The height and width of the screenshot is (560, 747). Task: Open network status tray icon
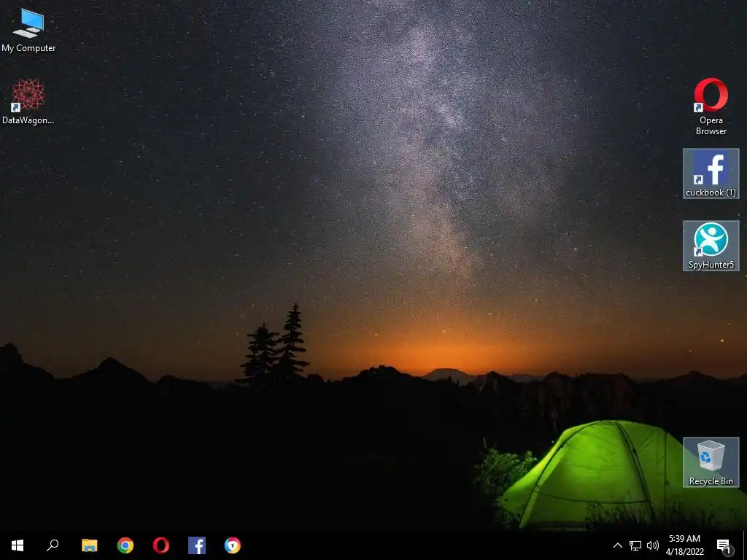click(635, 545)
